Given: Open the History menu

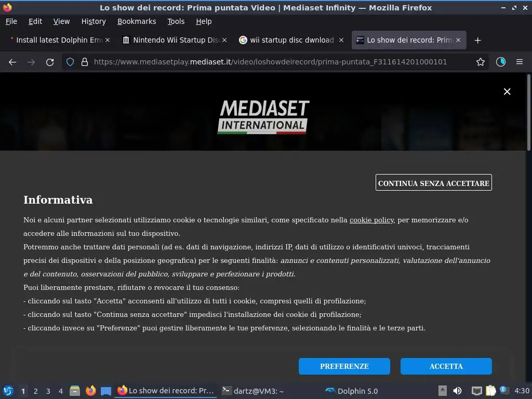Looking at the screenshot, I should pos(94,21).
